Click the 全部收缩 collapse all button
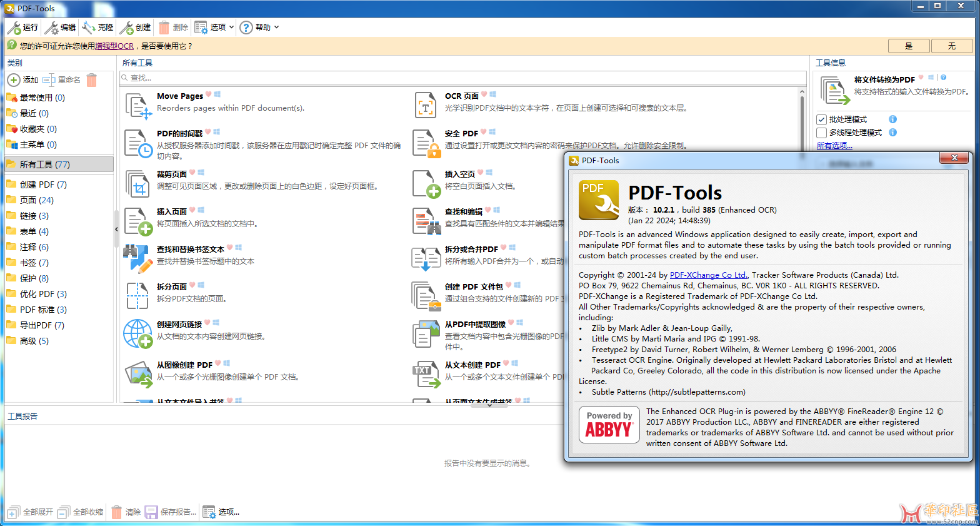This screenshot has width=980, height=526. click(x=80, y=512)
